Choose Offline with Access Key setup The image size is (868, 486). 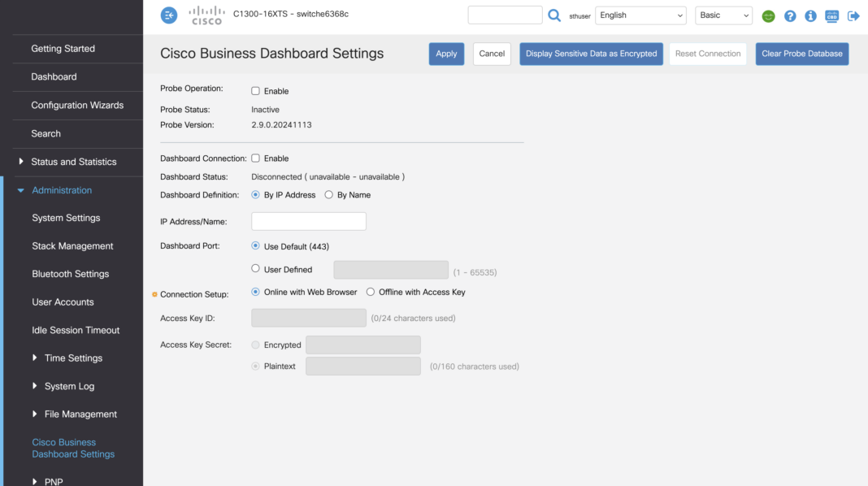tap(371, 292)
